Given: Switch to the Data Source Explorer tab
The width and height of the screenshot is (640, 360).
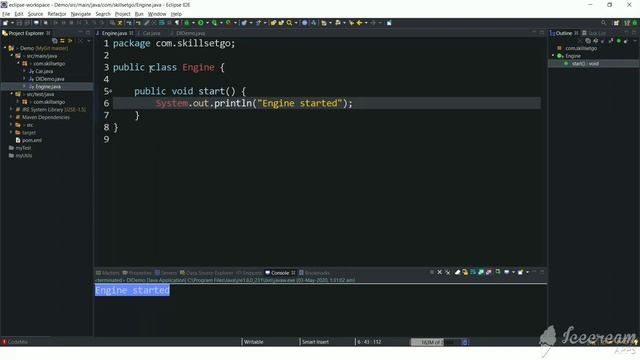Looking at the screenshot, I should (207, 273).
